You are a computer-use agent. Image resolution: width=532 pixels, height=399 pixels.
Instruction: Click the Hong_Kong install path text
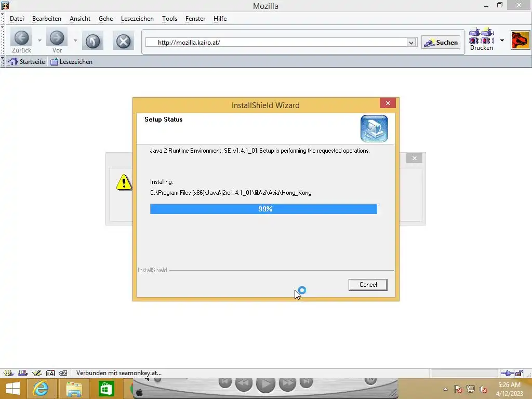pyautogui.click(x=231, y=193)
